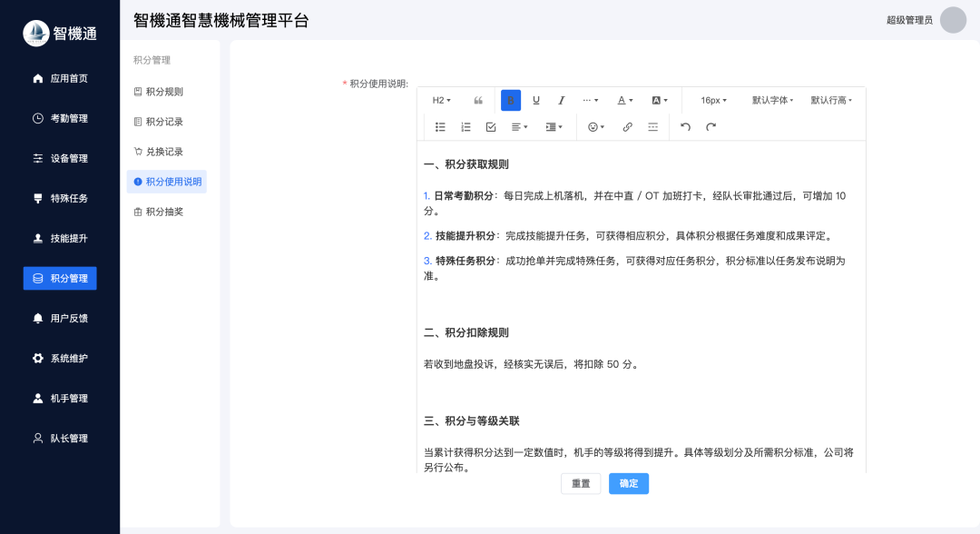The image size is (980, 534).
Task: Click the line about 地盘投诉 deduction
Action: (533, 364)
